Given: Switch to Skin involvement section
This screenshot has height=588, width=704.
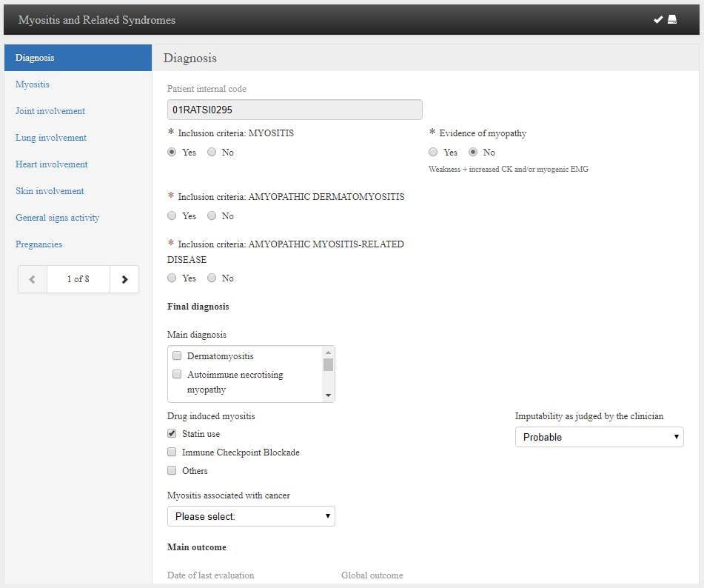Looking at the screenshot, I should (50, 191).
